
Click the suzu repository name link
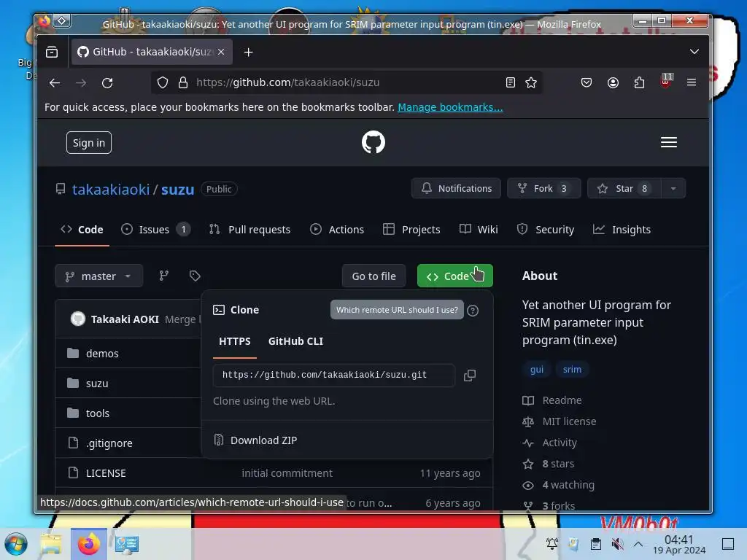click(x=178, y=190)
